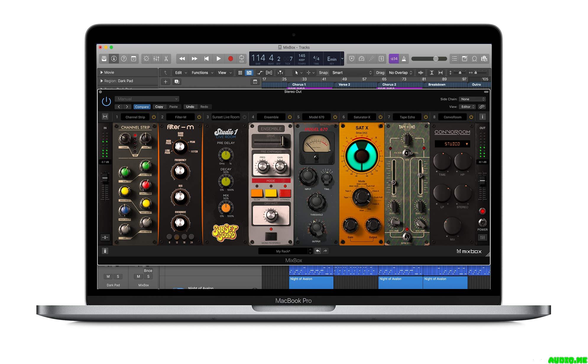Screen dimensions: 588x364
Task: Toggle the Inspector info button
Action: tap(114, 58)
